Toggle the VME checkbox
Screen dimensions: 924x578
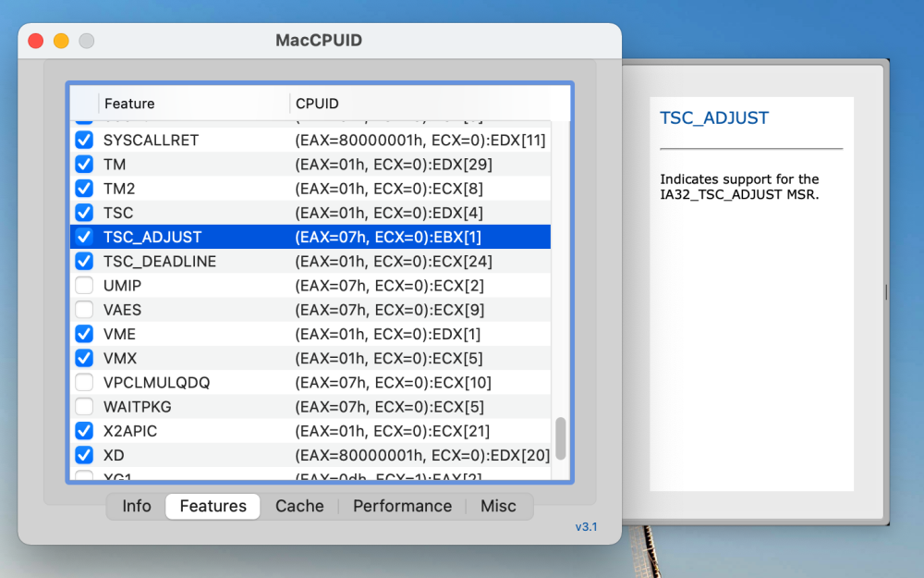pyautogui.click(x=84, y=334)
